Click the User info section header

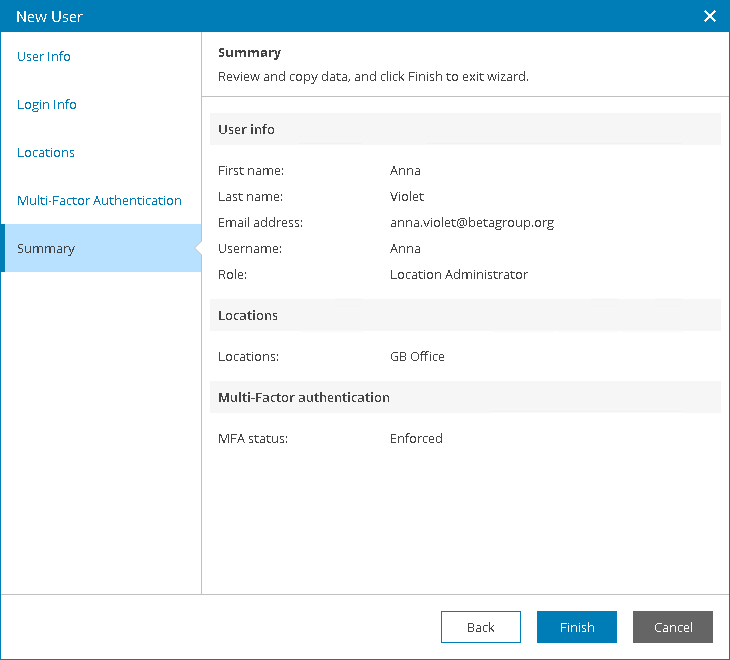[x=246, y=130]
